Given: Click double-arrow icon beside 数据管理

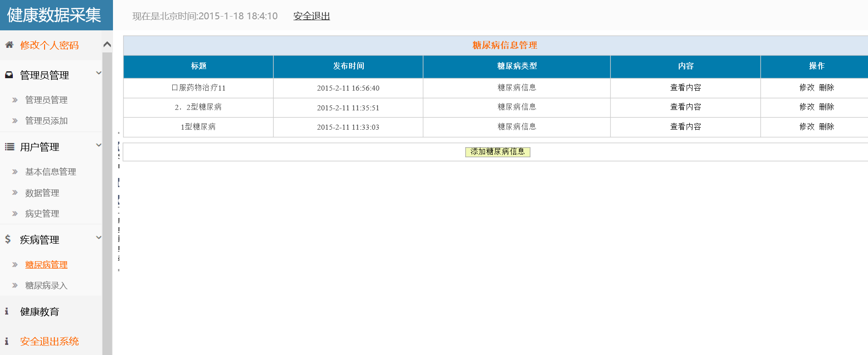Looking at the screenshot, I should (15, 193).
